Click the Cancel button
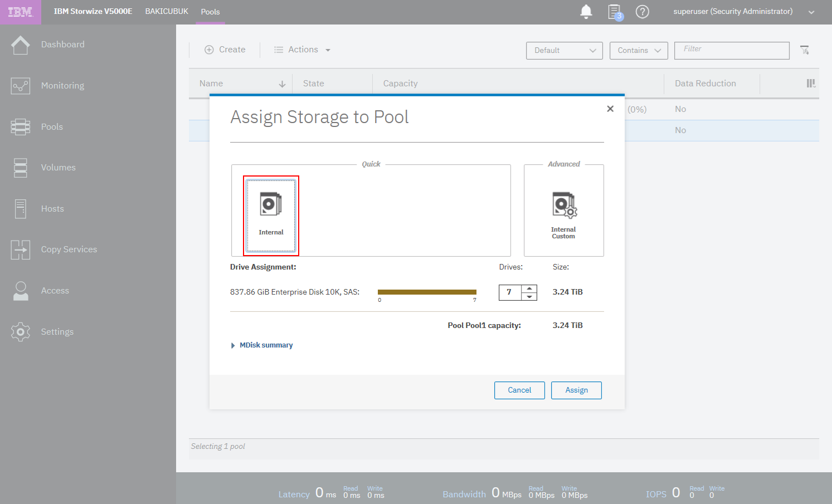The width and height of the screenshot is (832, 504). tap(519, 390)
